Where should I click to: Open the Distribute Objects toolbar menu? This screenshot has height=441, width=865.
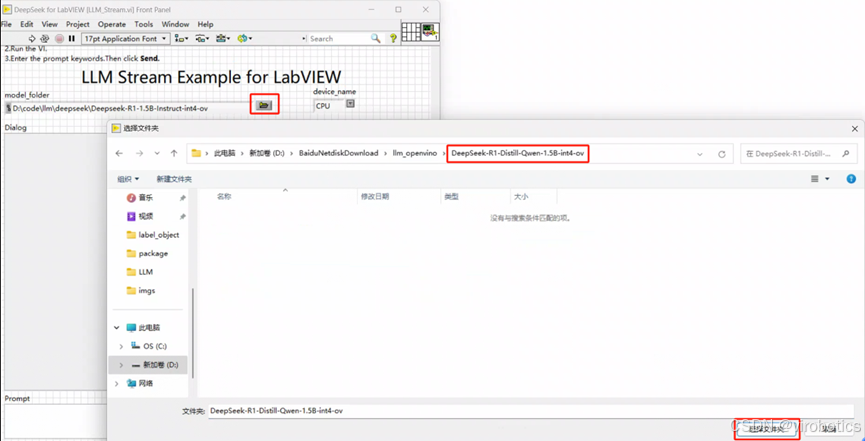202,39
